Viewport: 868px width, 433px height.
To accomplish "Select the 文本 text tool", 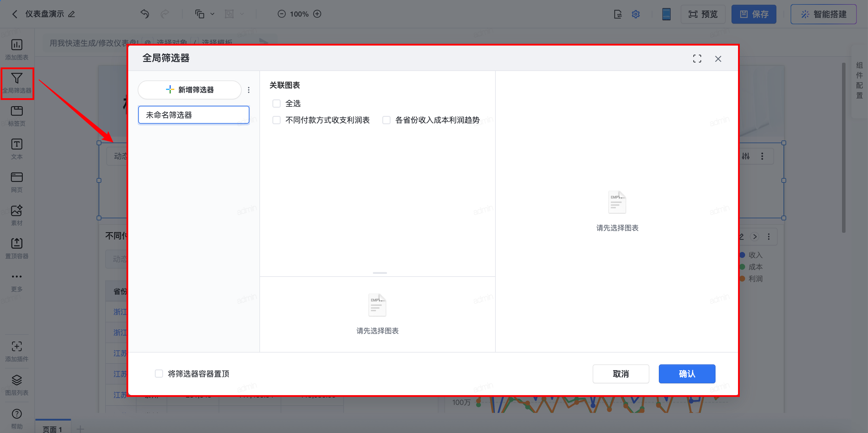I will 17,149.
